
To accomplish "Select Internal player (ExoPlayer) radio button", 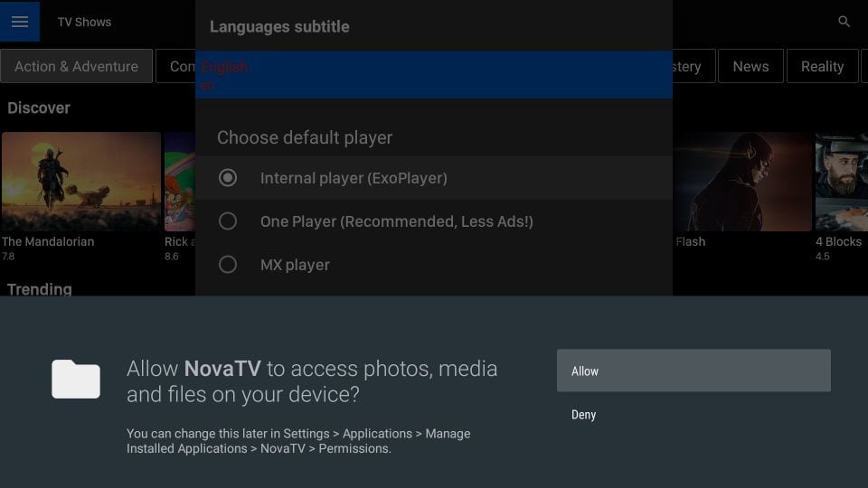I will [x=228, y=178].
